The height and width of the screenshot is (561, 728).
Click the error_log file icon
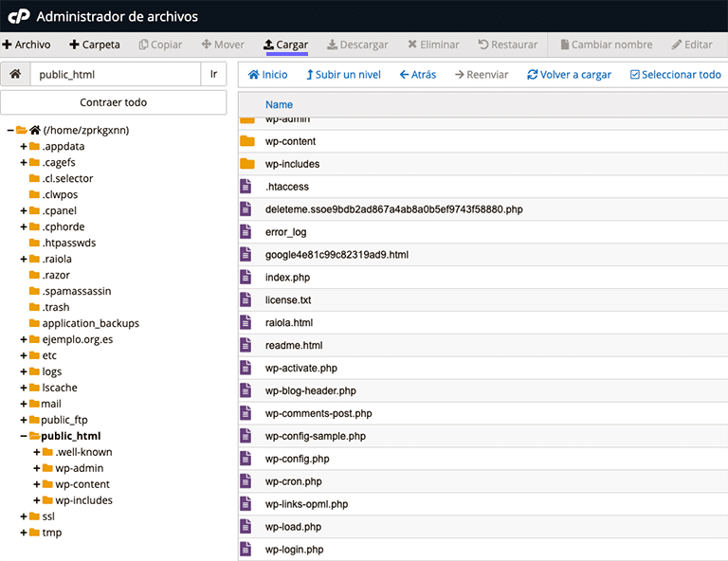246,231
